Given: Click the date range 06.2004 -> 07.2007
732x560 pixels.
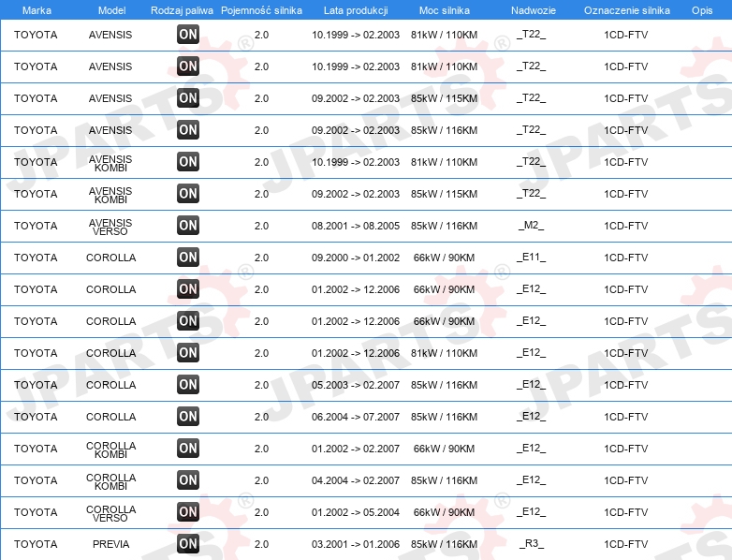Looking at the screenshot, I should pos(356,417).
